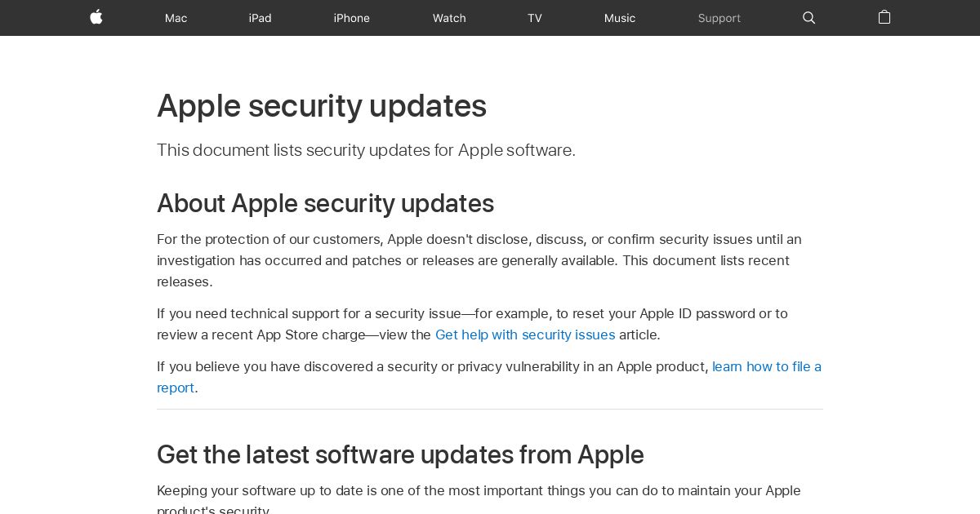Click the sentence about discovering a privacy vulnerability

(x=489, y=377)
